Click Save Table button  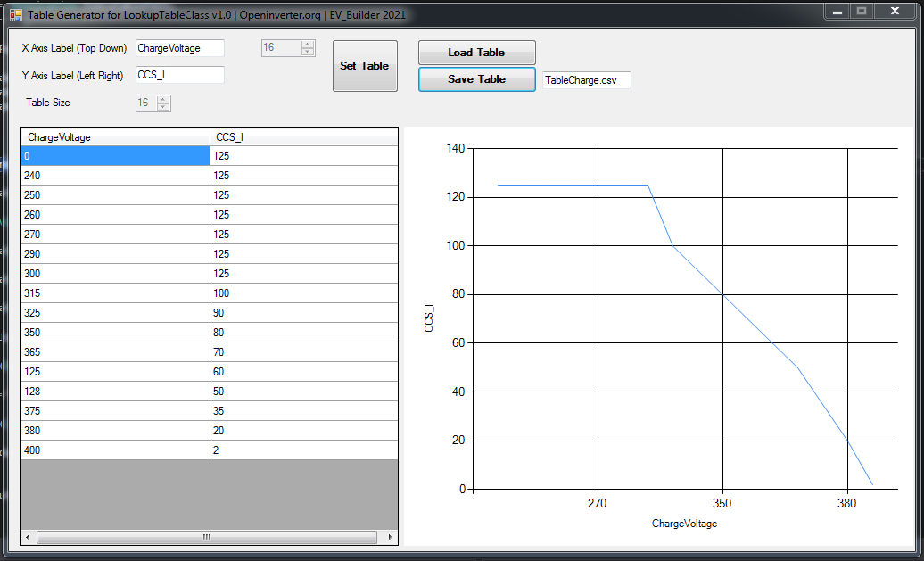pos(476,79)
